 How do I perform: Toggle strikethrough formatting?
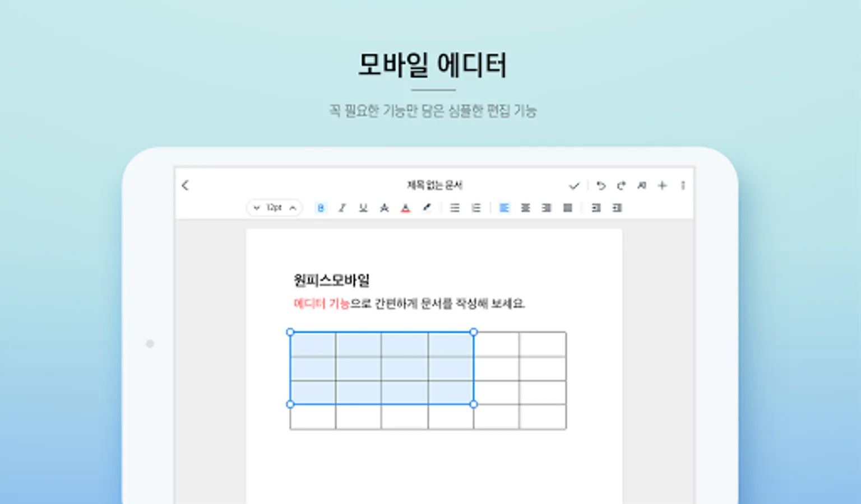[385, 208]
